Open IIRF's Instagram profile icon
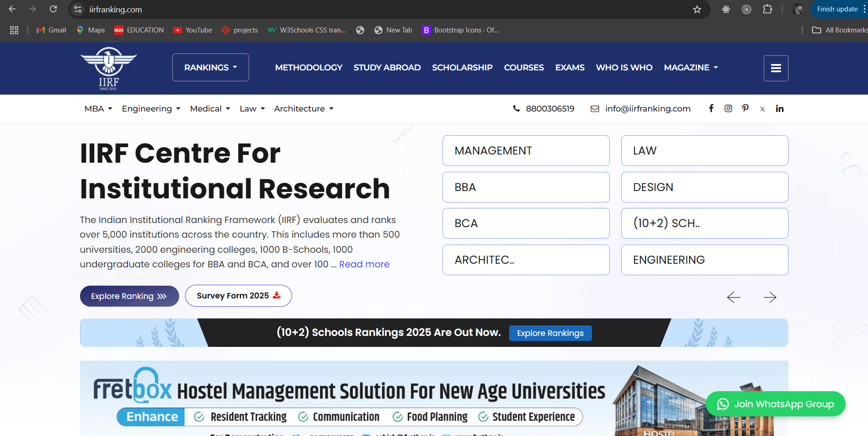The image size is (868, 436). 728,108
